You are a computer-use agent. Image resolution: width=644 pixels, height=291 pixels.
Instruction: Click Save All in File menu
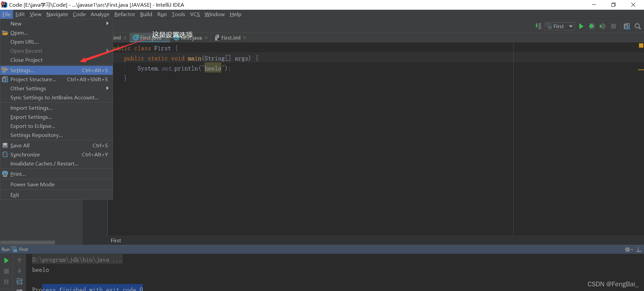click(56, 145)
